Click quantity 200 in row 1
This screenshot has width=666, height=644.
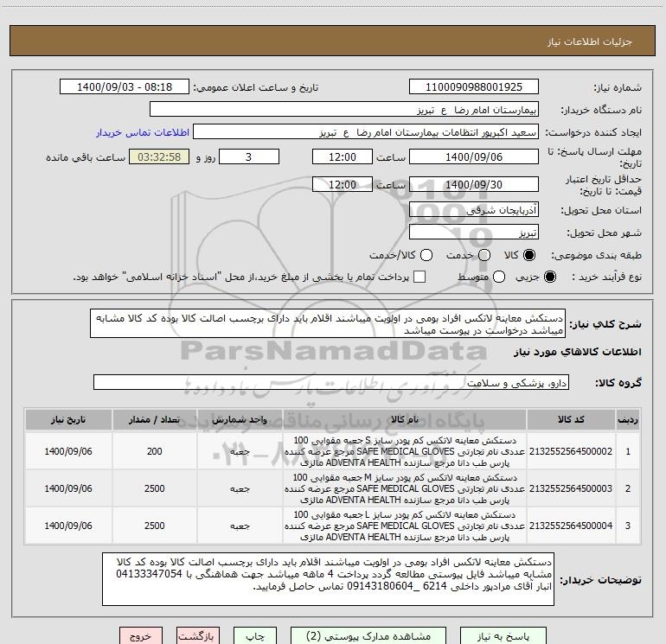tap(154, 451)
